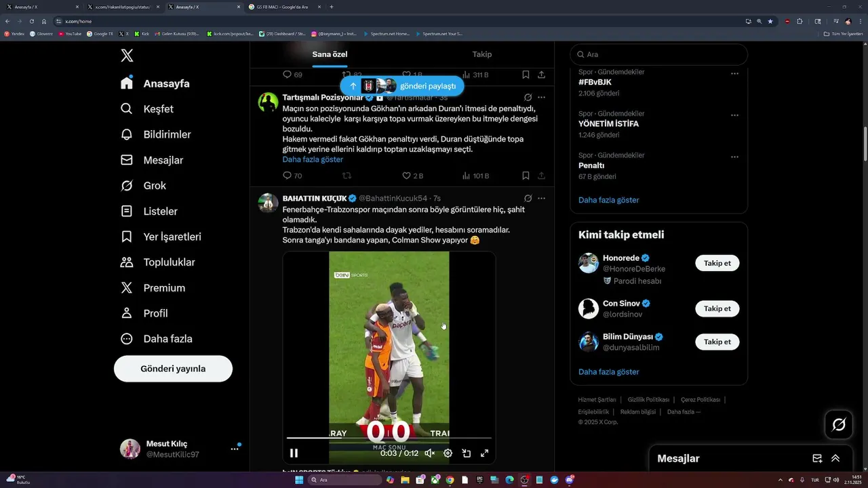The width and height of the screenshot is (868, 488).
Task: Seek on the video progress bar
Action: coord(389,439)
